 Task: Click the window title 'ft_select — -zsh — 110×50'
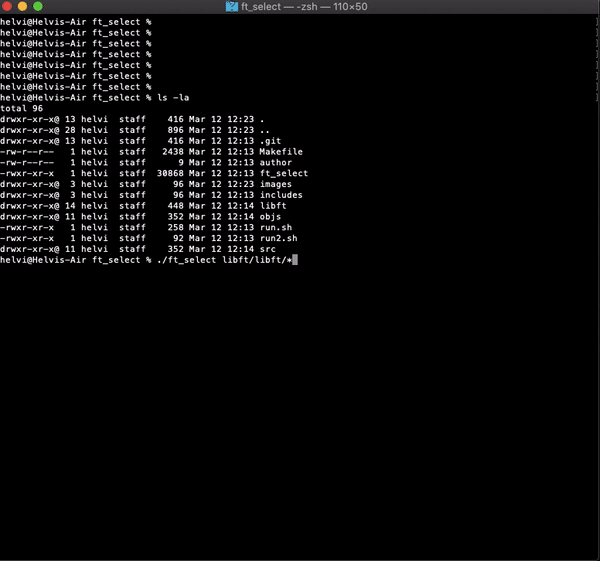[304, 7]
